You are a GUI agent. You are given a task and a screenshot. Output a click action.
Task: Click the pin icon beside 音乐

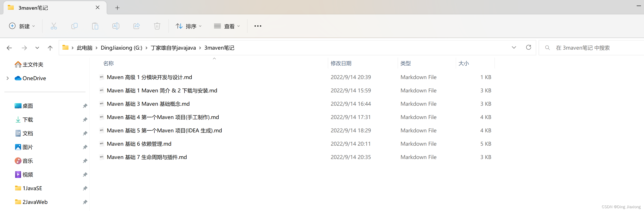point(85,161)
